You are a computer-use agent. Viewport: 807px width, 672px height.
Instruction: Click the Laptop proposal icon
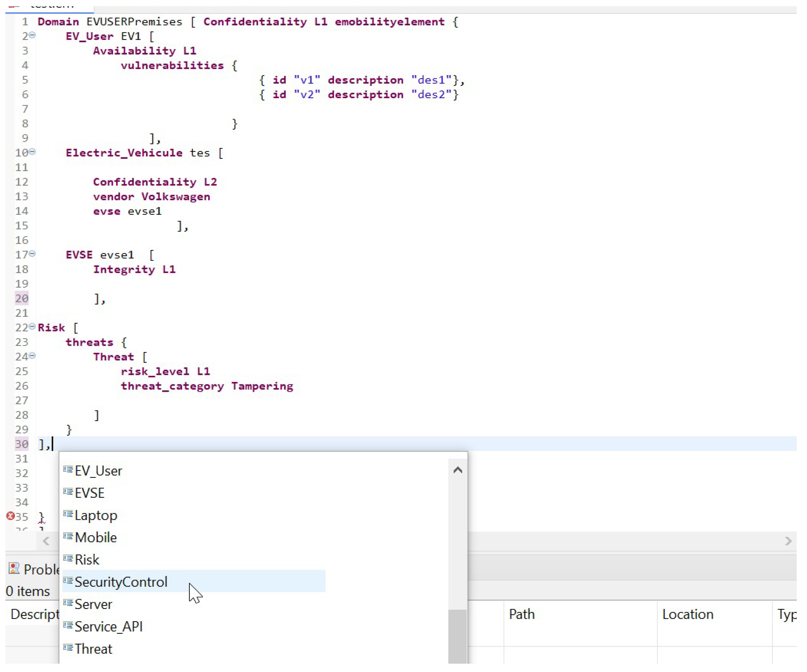(x=68, y=514)
